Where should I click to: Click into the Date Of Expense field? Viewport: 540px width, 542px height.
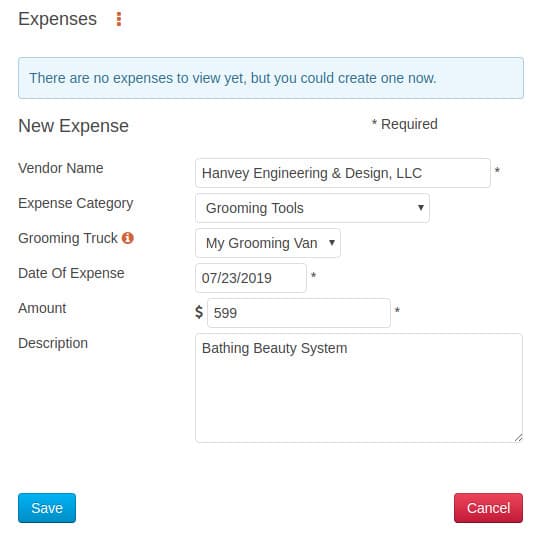pos(251,278)
